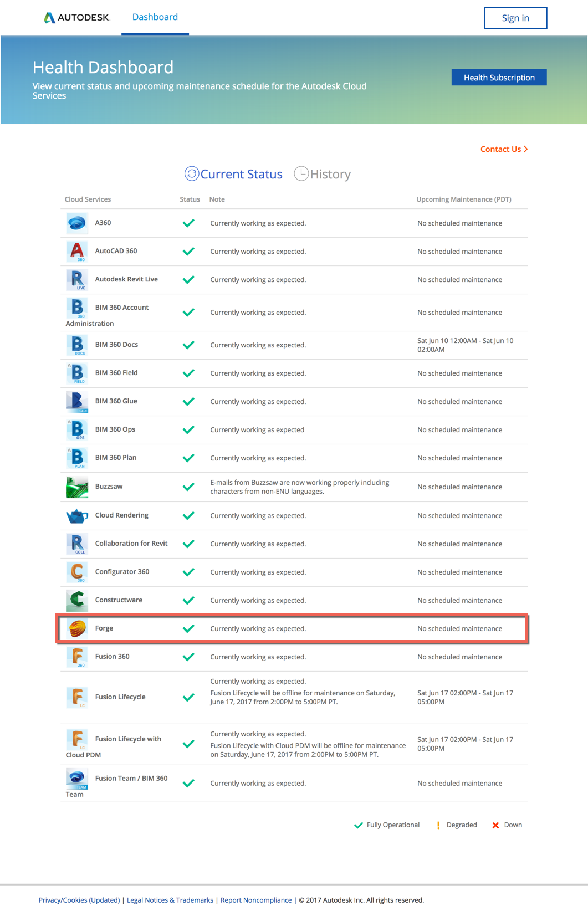Click the Report Noncompliance footer link
The height and width of the screenshot is (906, 588).
(256, 900)
